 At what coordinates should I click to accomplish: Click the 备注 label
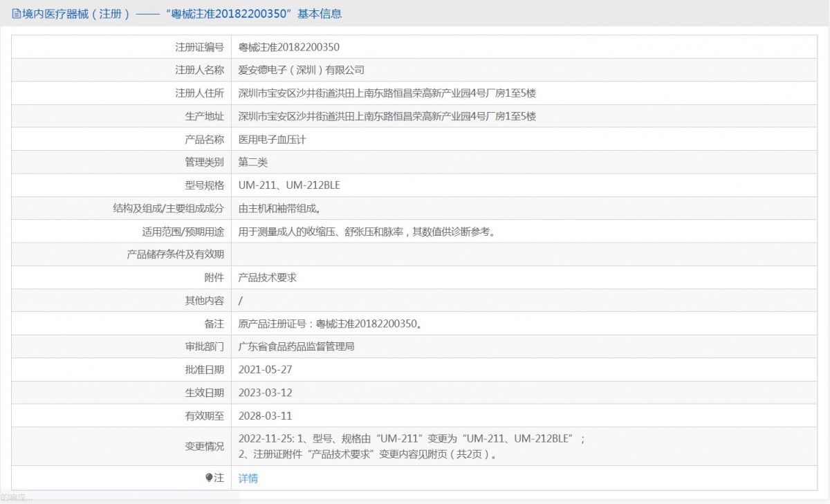214,324
